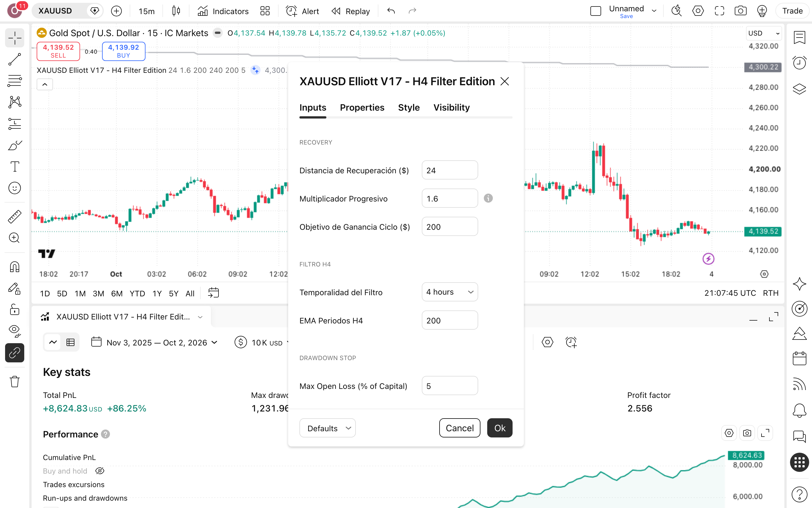Select the Text annotation tool
This screenshot has width=812, height=508.
click(x=14, y=167)
